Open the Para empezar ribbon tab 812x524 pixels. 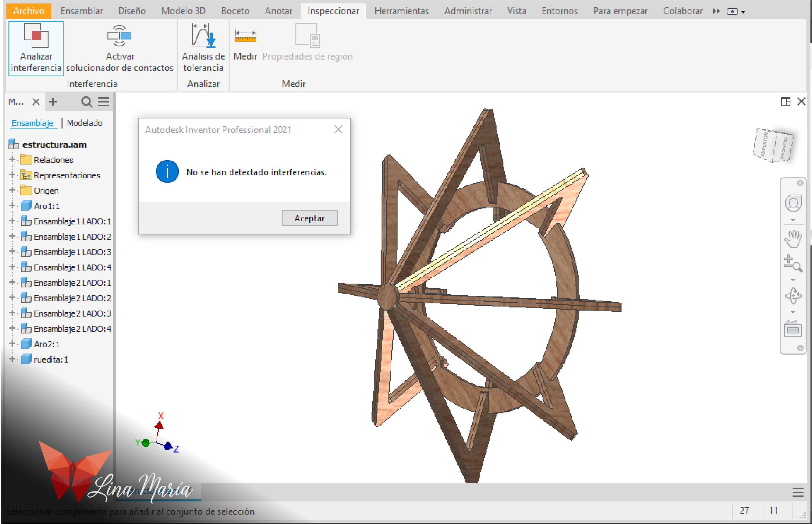[x=620, y=11]
